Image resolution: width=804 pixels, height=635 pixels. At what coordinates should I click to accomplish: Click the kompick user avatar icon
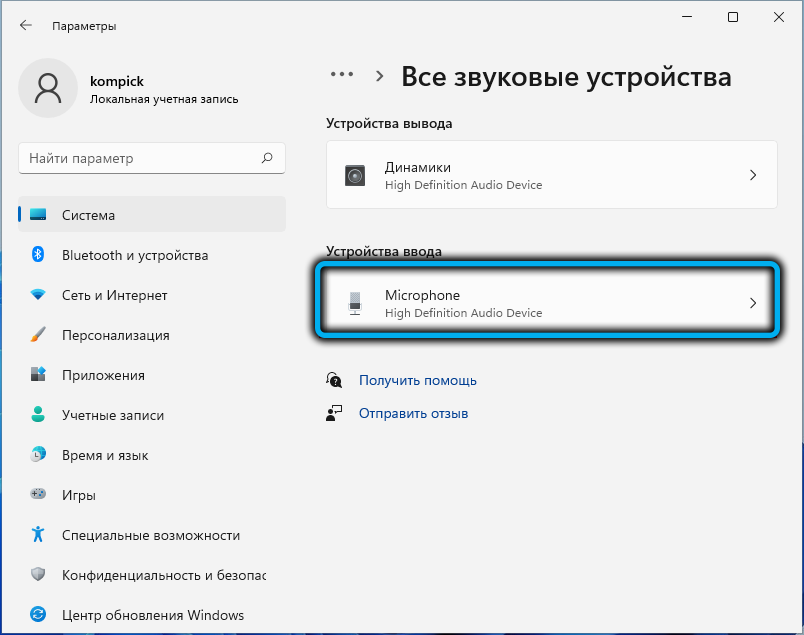[47, 89]
